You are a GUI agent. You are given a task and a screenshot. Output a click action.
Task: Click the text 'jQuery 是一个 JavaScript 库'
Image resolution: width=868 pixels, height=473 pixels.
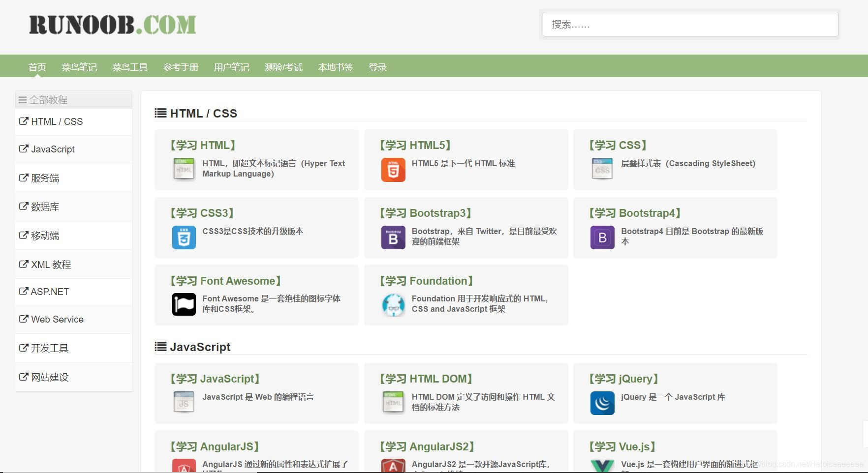pos(673,397)
